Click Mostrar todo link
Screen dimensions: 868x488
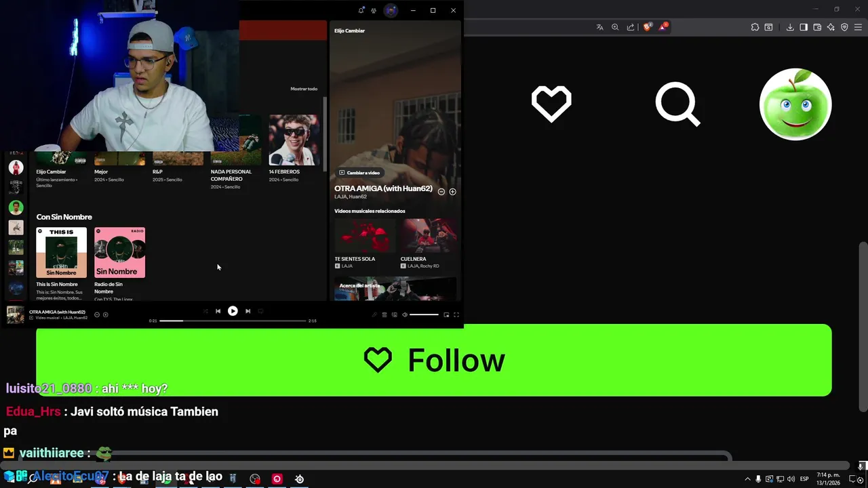(304, 89)
